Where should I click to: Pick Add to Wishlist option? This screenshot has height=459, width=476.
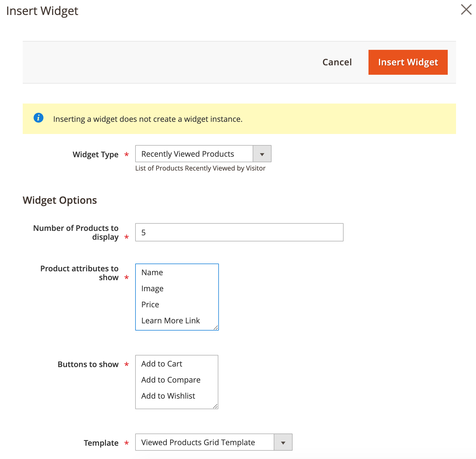pyautogui.click(x=168, y=396)
